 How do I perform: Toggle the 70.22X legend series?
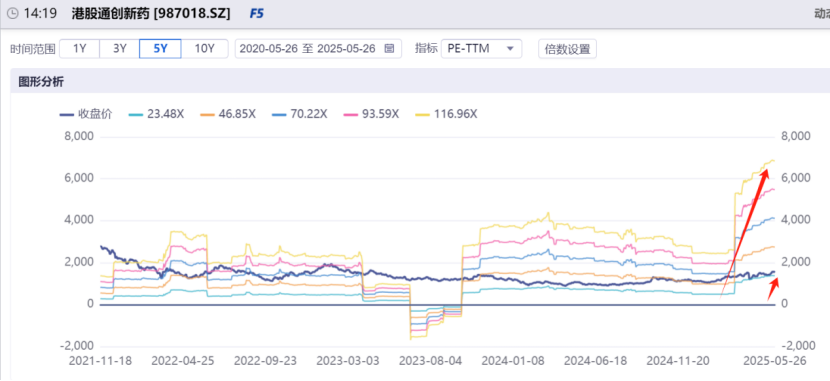(x=300, y=114)
